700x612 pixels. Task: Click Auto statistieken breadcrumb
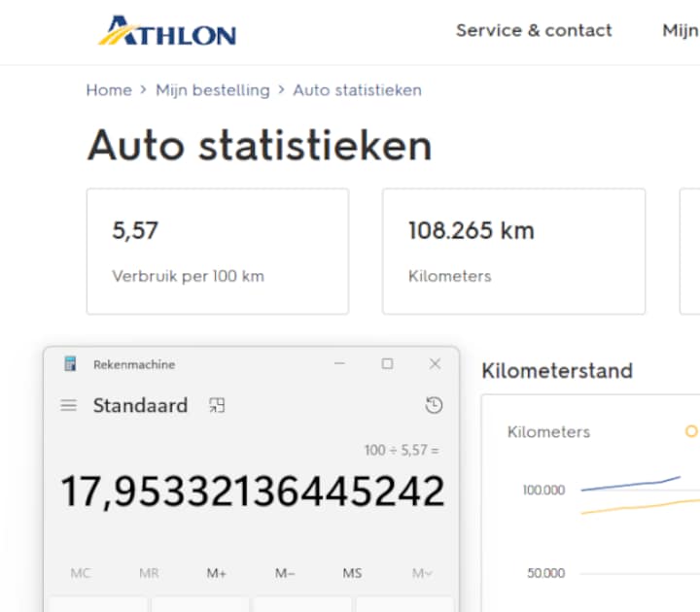(357, 90)
